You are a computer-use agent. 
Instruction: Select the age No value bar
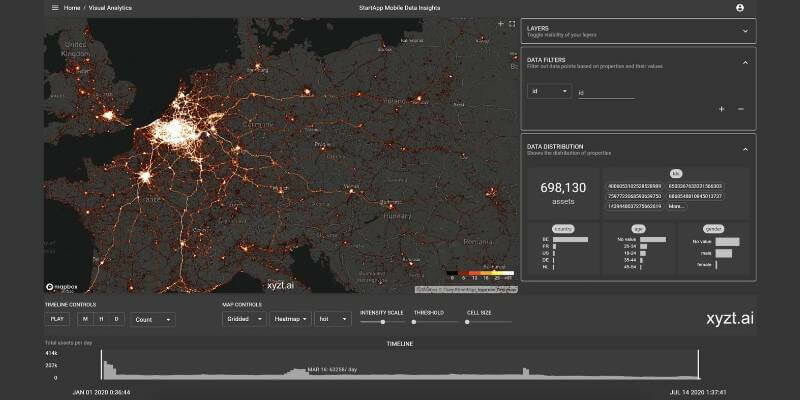pos(653,239)
